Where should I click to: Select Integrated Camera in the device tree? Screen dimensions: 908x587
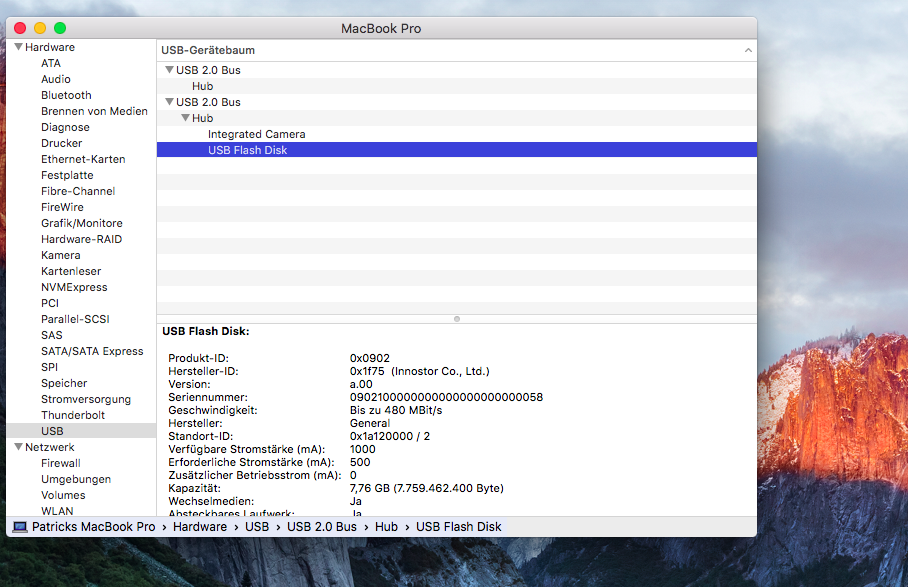point(457,134)
